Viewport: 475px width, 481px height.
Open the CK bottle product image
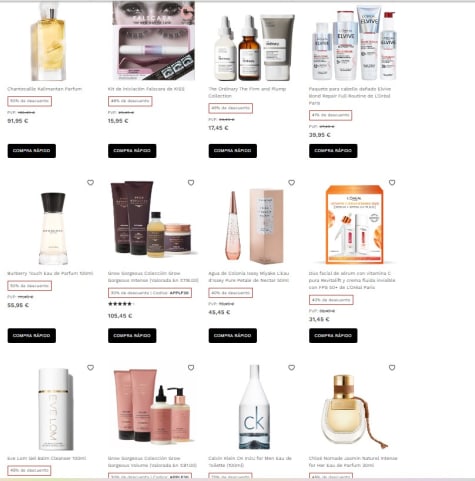(x=254, y=407)
